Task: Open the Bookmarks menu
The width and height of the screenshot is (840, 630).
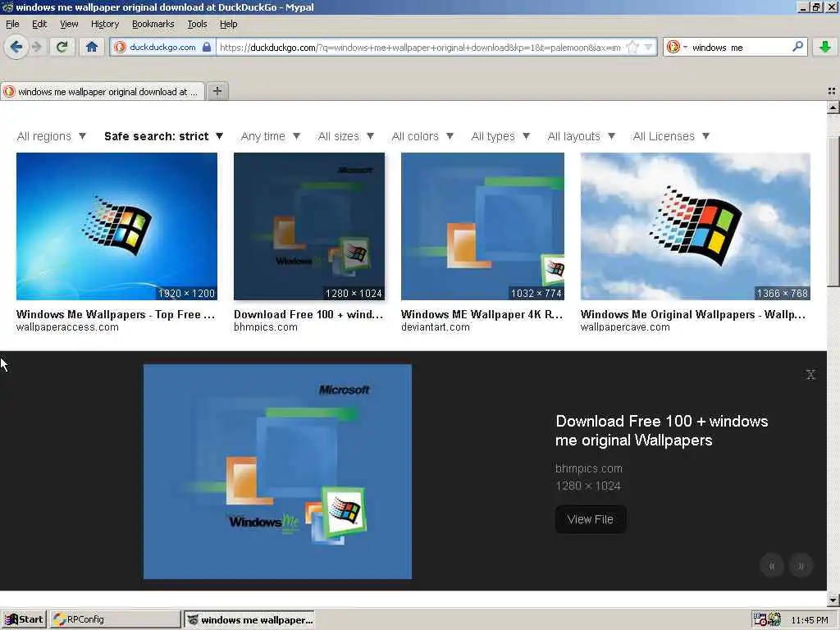Action: (153, 24)
